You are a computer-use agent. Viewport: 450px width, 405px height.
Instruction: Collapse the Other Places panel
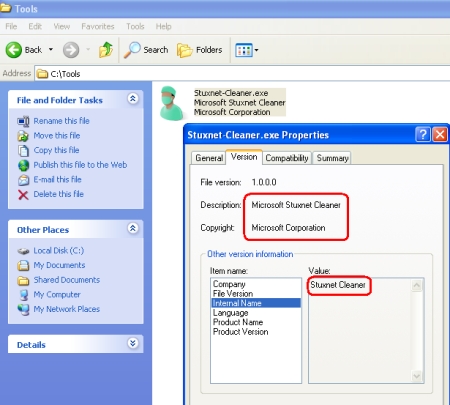pos(133,228)
